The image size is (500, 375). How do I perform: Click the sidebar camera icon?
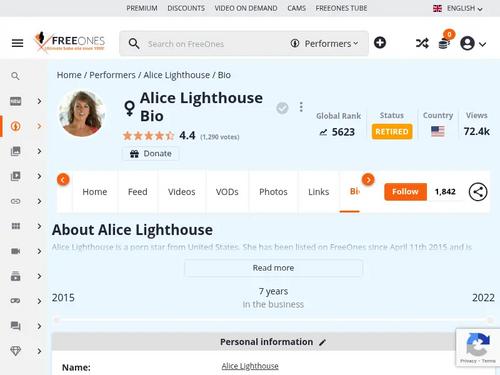[16, 251]
